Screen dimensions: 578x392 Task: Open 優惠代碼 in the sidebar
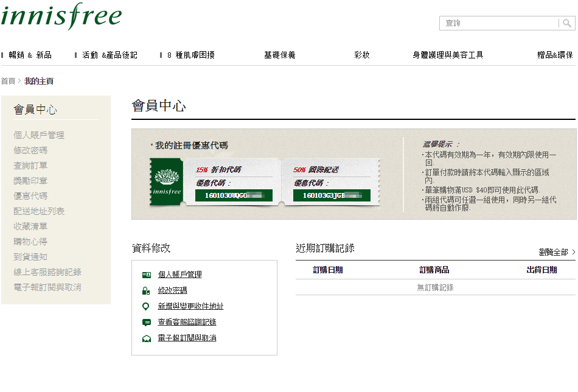click(x=30, y=196)
